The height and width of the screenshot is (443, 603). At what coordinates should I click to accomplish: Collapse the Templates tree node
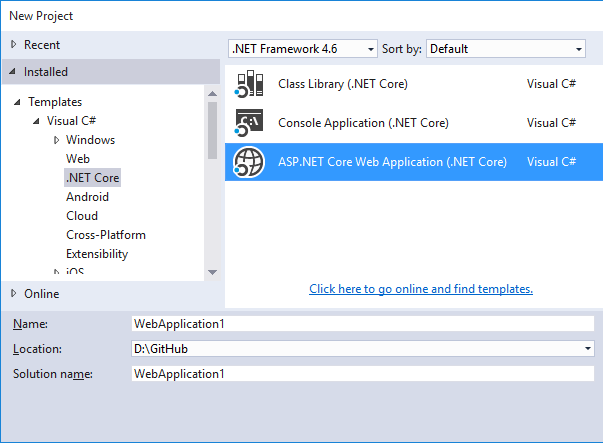[17, 102]
